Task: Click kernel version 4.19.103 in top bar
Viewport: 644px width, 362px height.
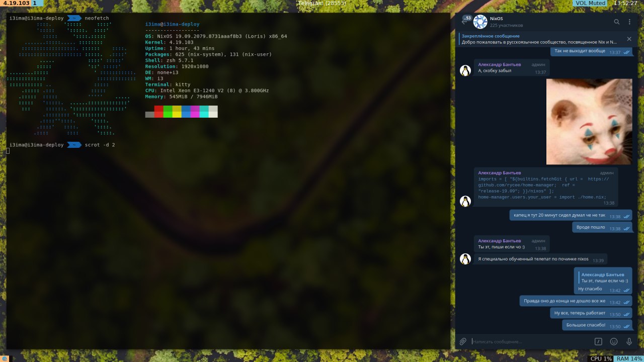Action: [x=16, y=3]
